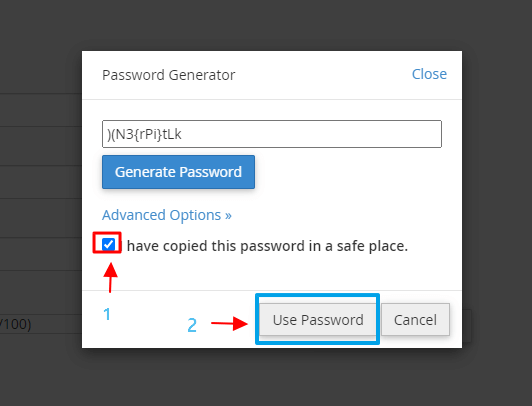Image resolution: width=532 pixels, height=406 pixels.
Task: Click the blue numeral 2 annotation
Action: [x=192, y=325]
